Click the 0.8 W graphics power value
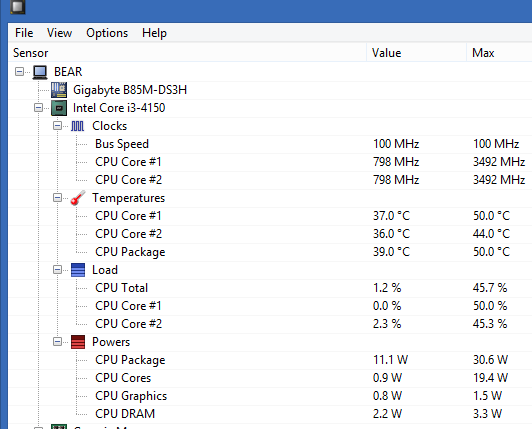The image size is (532, 429). pyautogui.click(x=387, y=396)
